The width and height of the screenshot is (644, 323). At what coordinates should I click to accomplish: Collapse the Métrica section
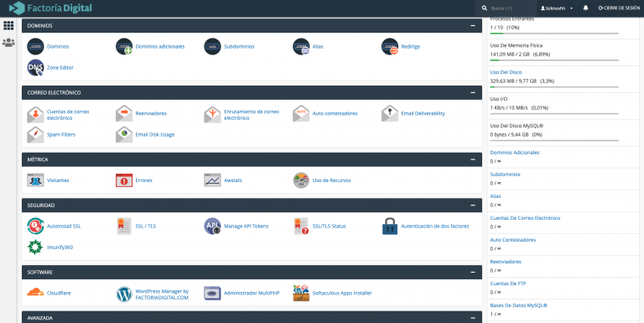pos(473,159)
